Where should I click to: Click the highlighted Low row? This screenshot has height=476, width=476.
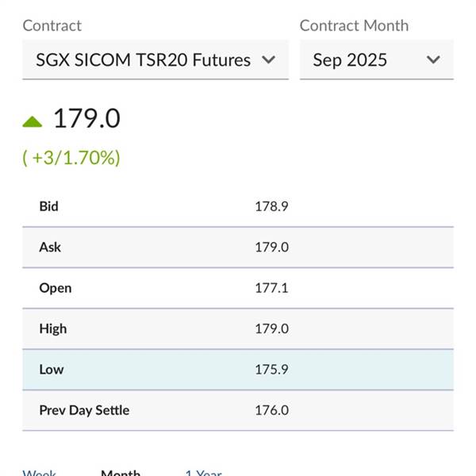pyautogui.click(x=238, y=370)
